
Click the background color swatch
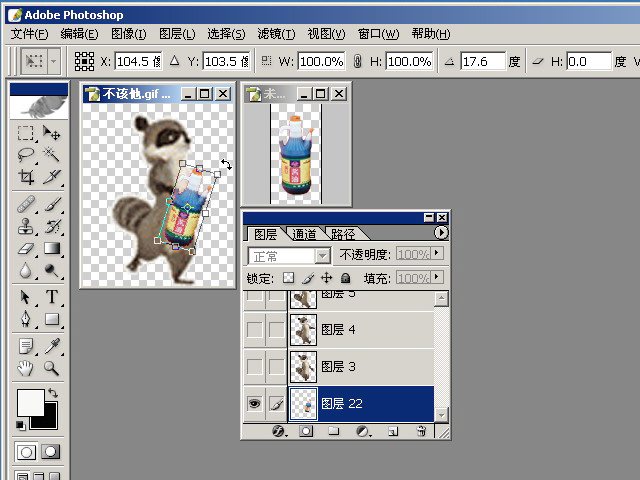tap(50, 420)
